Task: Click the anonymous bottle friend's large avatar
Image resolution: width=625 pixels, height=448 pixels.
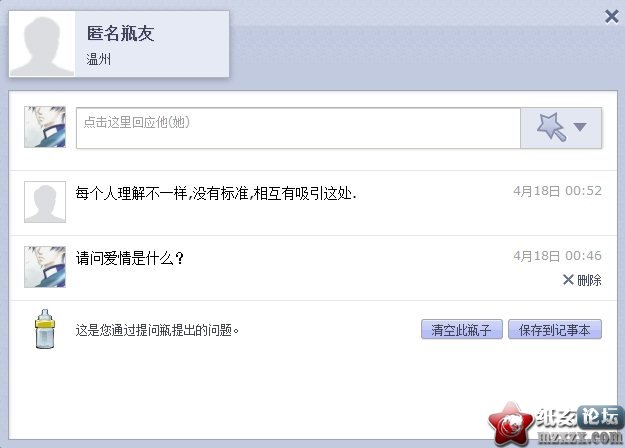Action: (42, 44)
